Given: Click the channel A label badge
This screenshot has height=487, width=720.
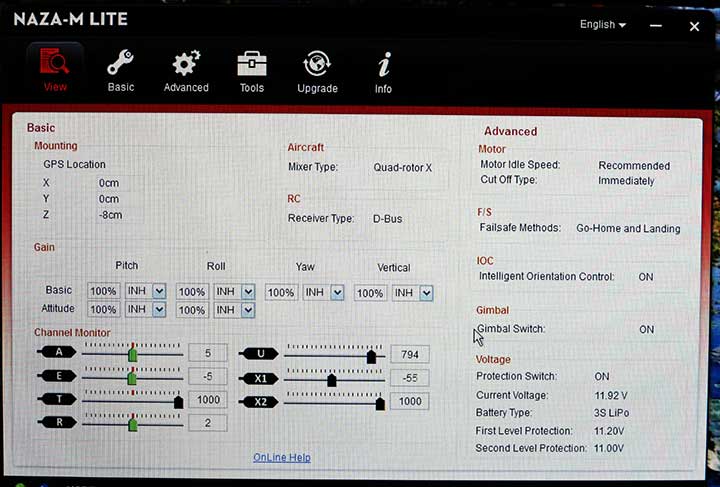Looking at the screenshot, I should pyautogui.click(x=56, y=353).
